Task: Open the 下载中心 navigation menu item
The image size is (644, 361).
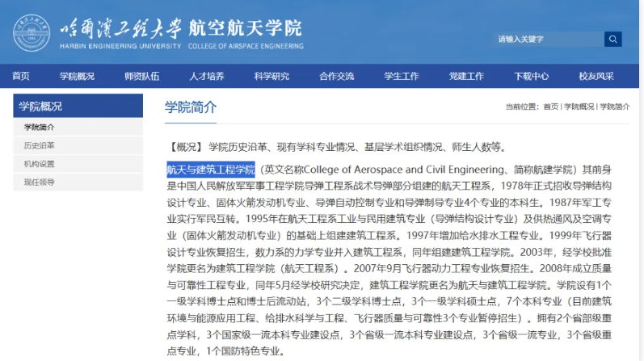Action: [x=531, y=76]
